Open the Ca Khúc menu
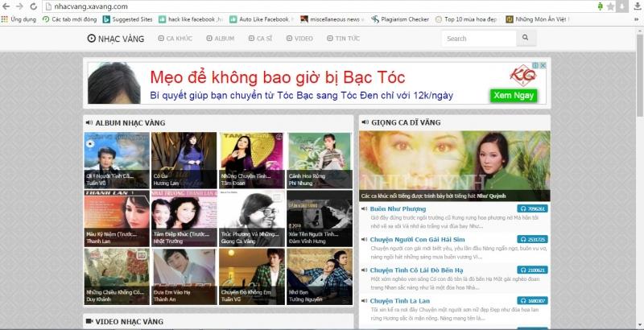644x330 pixels. coord(176,38)
